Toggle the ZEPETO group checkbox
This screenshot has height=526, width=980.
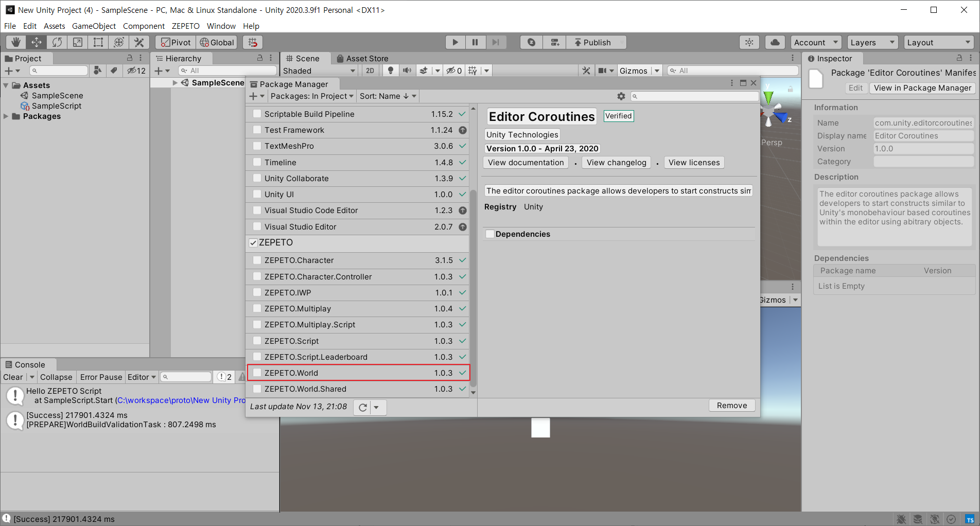tap(253, 243)
